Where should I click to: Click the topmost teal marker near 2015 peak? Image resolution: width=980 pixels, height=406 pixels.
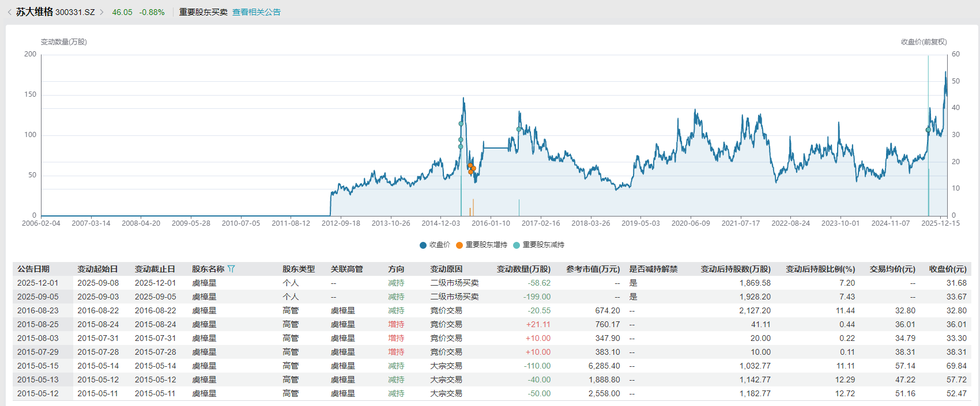pyautogui.click(x=461, y=124)
